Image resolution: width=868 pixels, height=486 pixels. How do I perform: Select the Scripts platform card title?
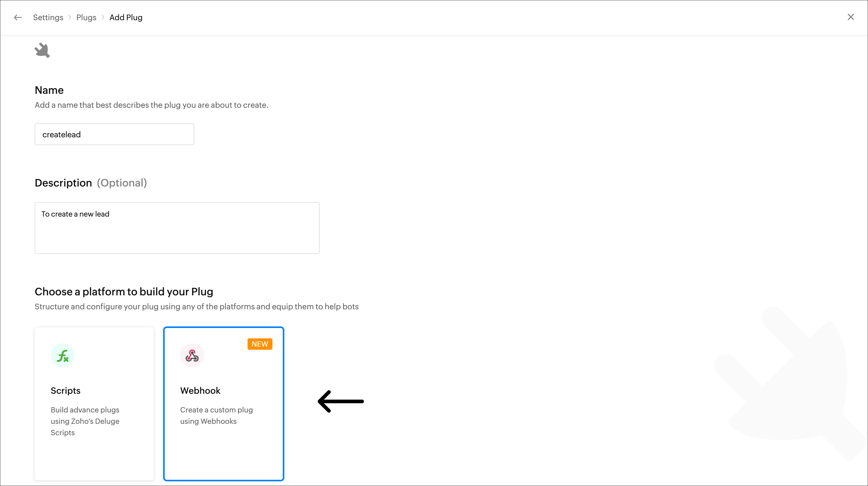click(x=66, y=391)
